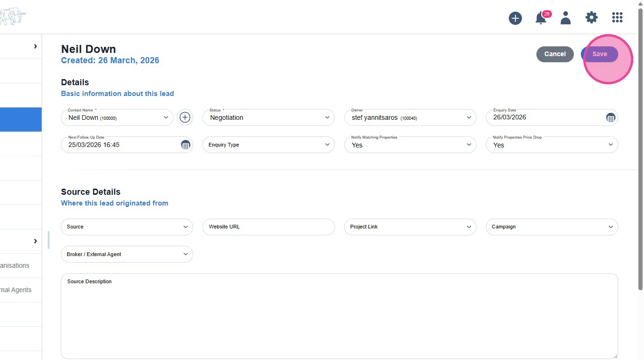Viewport: 644px width, 360px height.
Task: Open the apps grid menu
Action: (x=617, y=18)
